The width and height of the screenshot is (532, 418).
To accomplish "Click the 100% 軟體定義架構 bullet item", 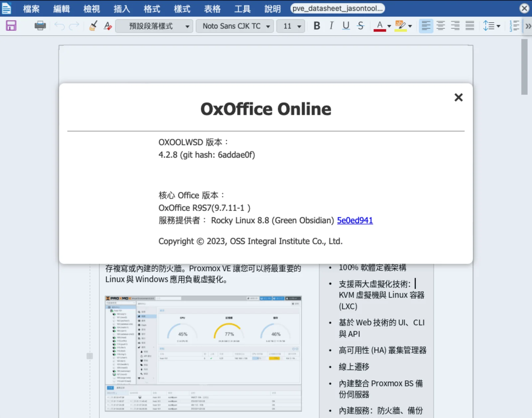I will click(372, 267).
